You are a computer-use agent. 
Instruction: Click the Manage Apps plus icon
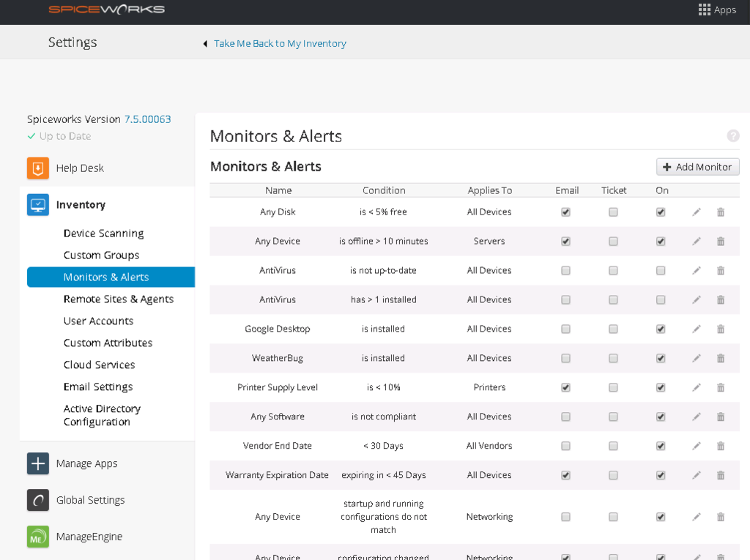coord(37,463)
